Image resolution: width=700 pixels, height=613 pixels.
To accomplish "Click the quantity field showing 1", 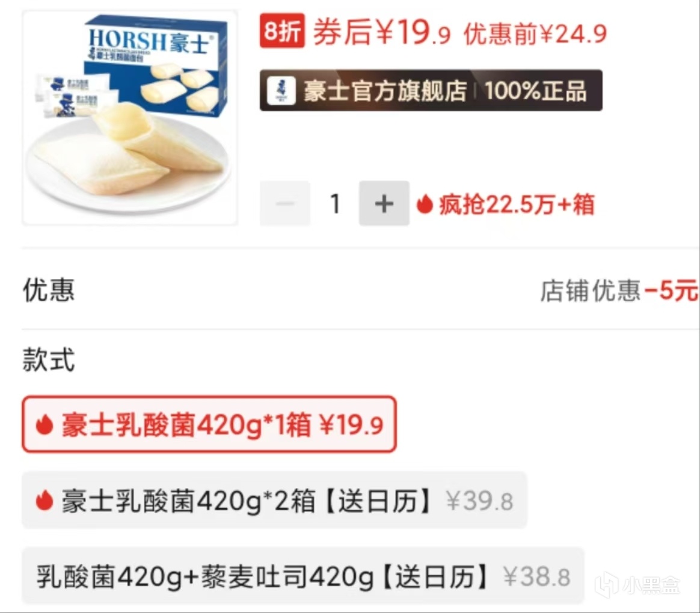I will click(335, 204).
